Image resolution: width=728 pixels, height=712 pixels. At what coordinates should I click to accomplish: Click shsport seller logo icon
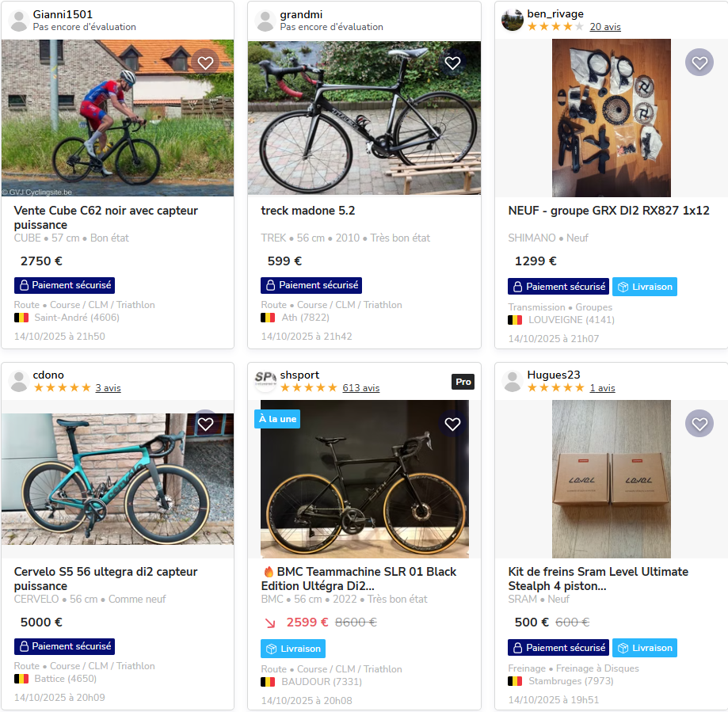265,381
